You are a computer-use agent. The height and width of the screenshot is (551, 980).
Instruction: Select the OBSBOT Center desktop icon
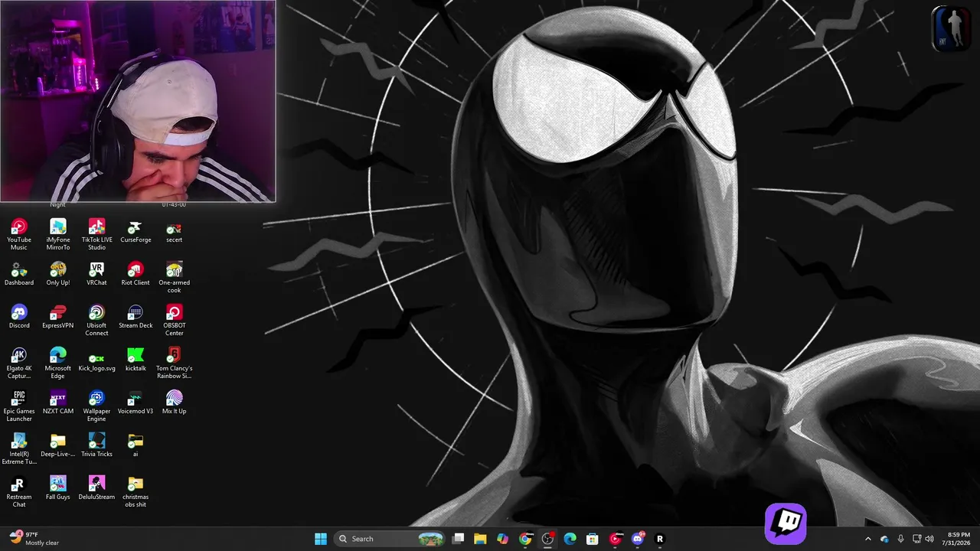[174, 320]
